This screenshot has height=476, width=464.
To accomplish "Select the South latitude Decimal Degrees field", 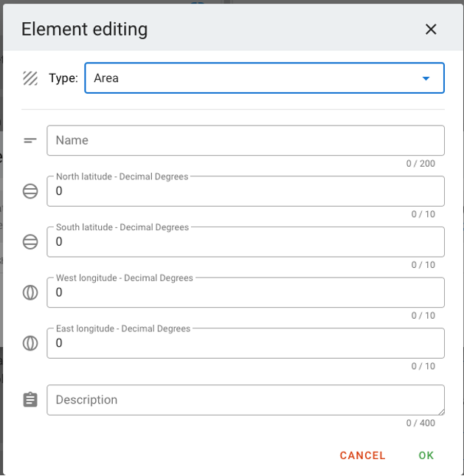I will click(x=246, y=242).
